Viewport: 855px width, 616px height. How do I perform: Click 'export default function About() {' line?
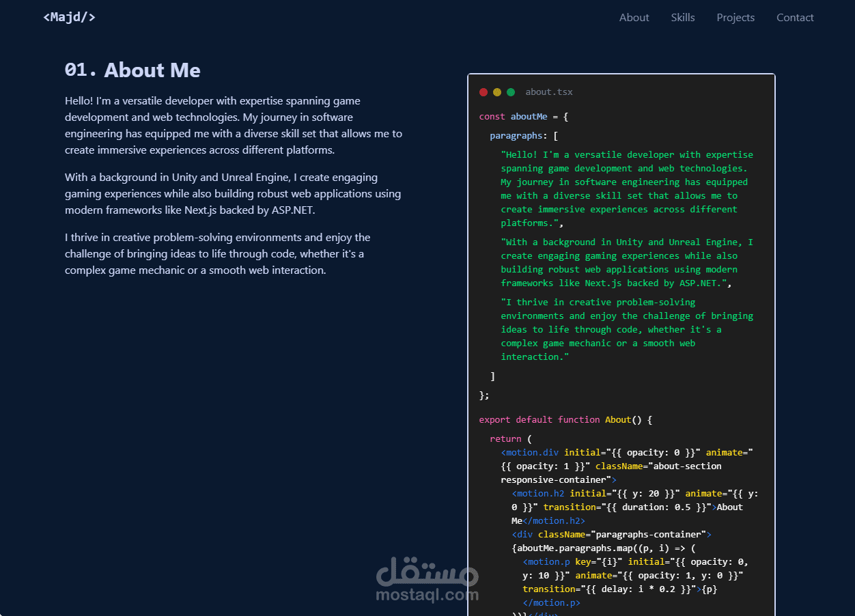[565, 420]
